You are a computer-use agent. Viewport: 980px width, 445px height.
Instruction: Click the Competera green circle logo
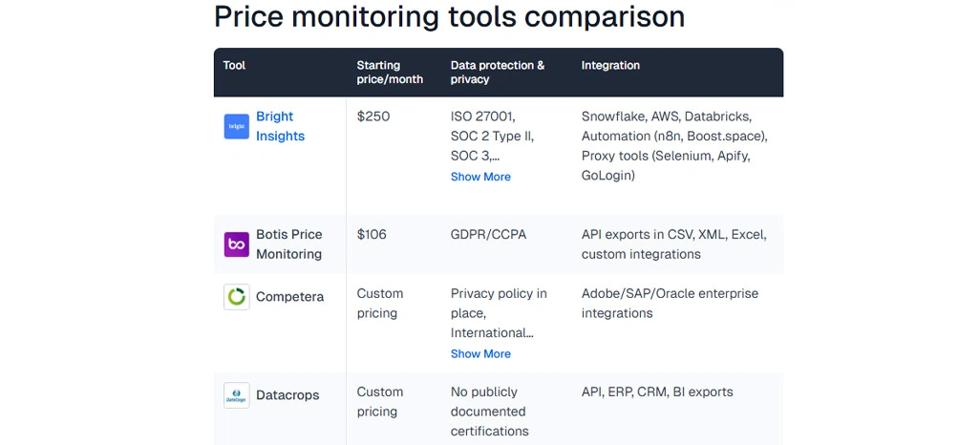point(236,297)
